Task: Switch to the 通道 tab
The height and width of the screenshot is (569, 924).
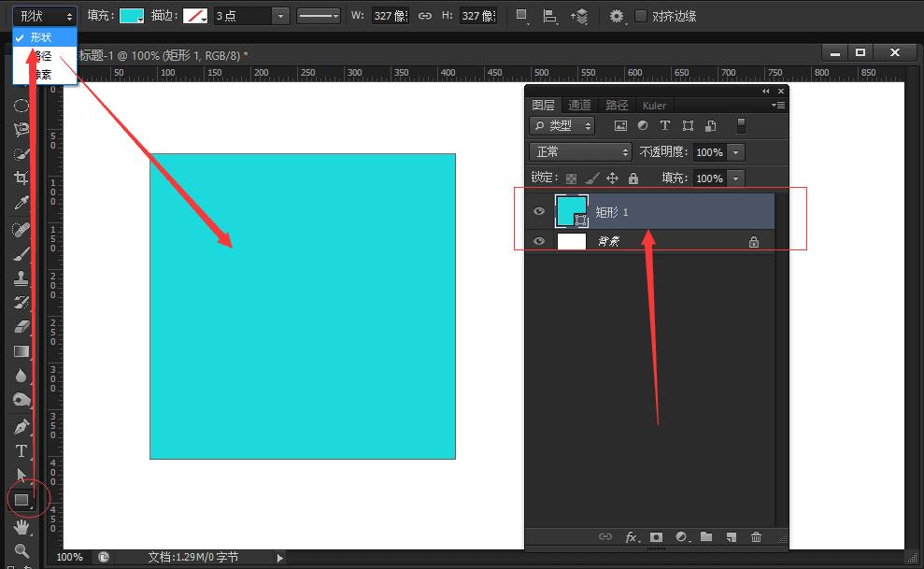Action: [579, 105]
